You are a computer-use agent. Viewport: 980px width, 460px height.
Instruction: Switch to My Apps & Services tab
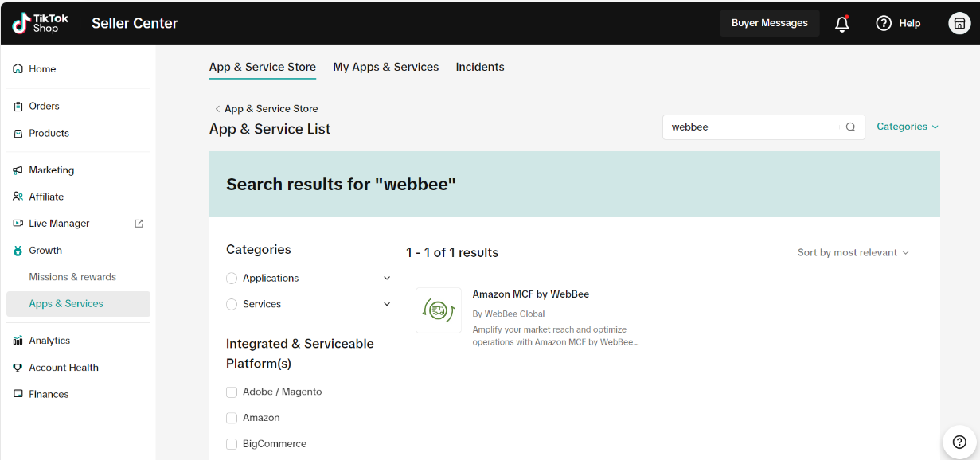click(x=385, y=67)
